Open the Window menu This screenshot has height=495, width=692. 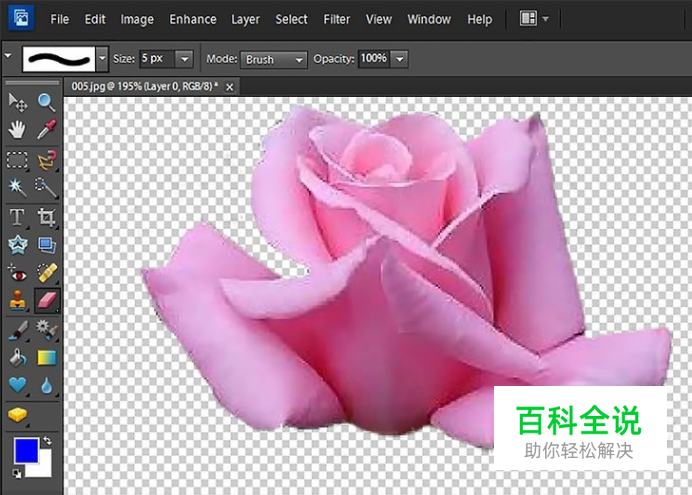[429, 19]
